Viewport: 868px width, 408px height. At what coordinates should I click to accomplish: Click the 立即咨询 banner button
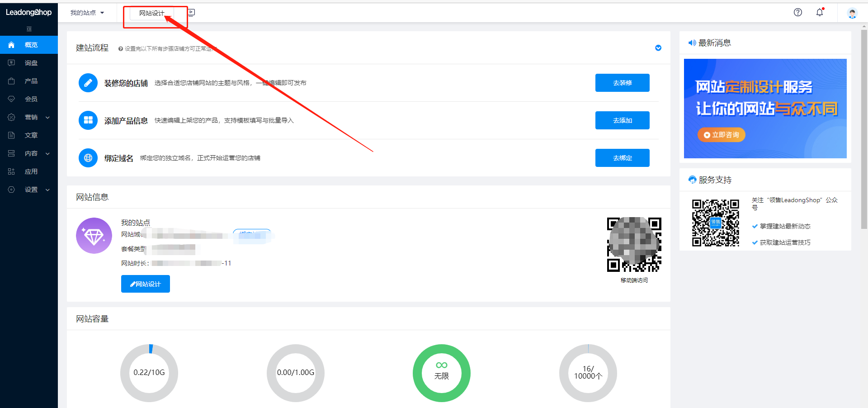(x=721, y=135)
